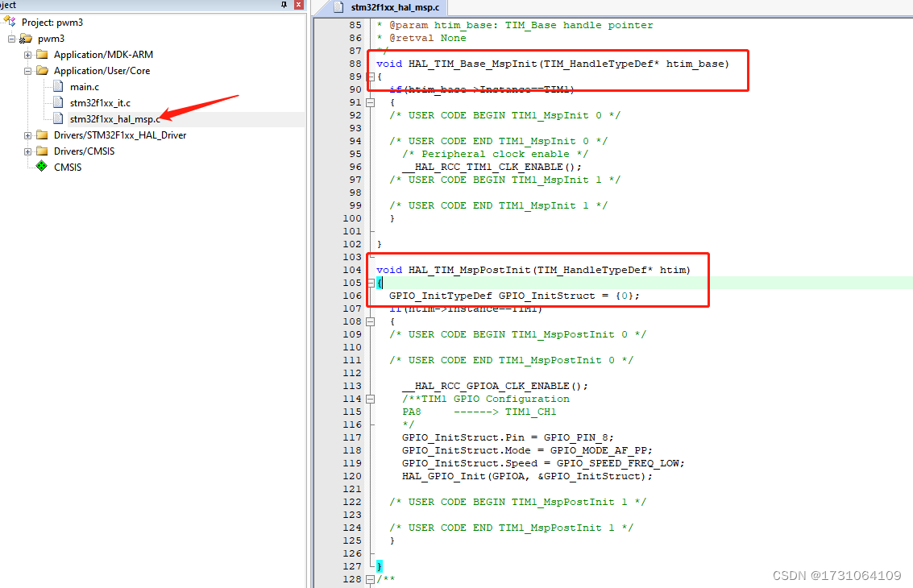The image size is (913, 588).
Task: Collapse the code fold at line 89
Action: (369, 77)
